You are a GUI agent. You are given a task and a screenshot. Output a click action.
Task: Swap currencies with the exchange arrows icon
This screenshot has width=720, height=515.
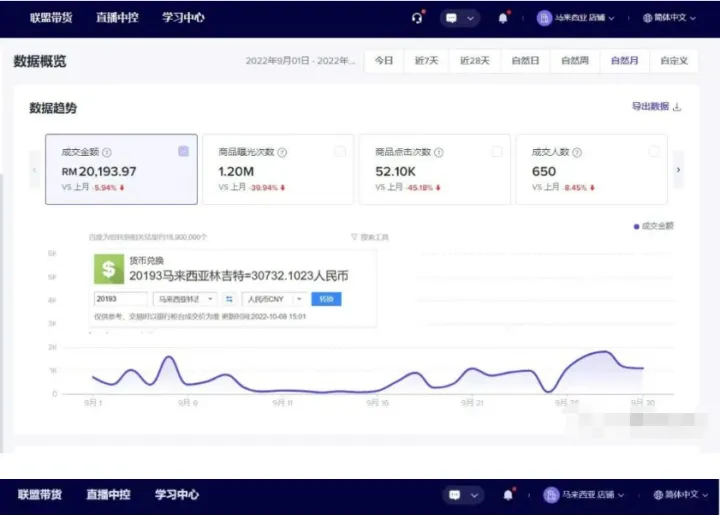click(x=229, y=299)
